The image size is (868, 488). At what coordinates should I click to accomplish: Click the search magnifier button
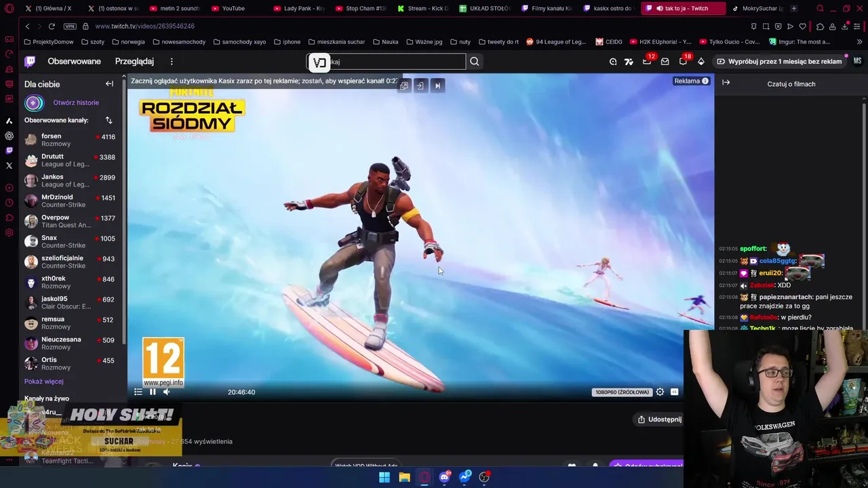point(475,62)
